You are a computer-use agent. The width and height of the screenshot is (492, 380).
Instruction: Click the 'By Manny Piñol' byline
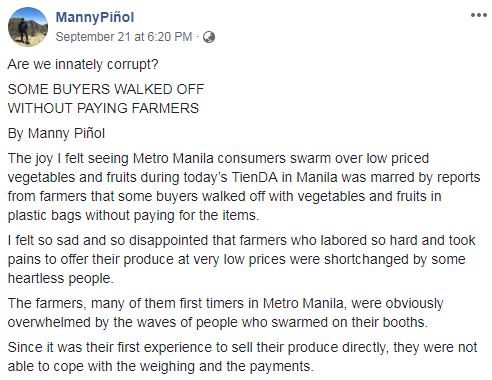[x=56, y=134]
